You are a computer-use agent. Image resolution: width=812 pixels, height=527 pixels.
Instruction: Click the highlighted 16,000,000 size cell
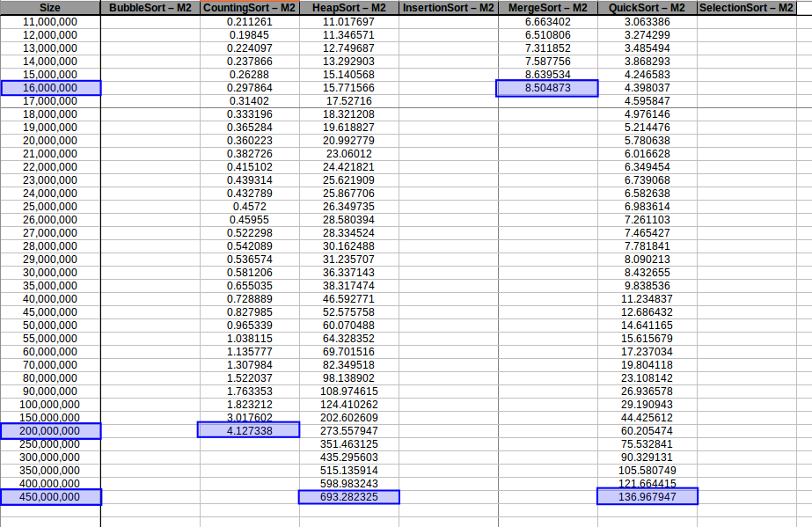(x=50, y=88)
